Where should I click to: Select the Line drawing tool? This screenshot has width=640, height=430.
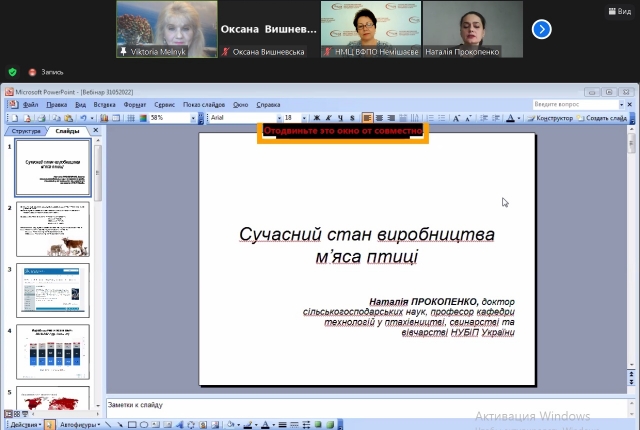(x=108, y=425)
